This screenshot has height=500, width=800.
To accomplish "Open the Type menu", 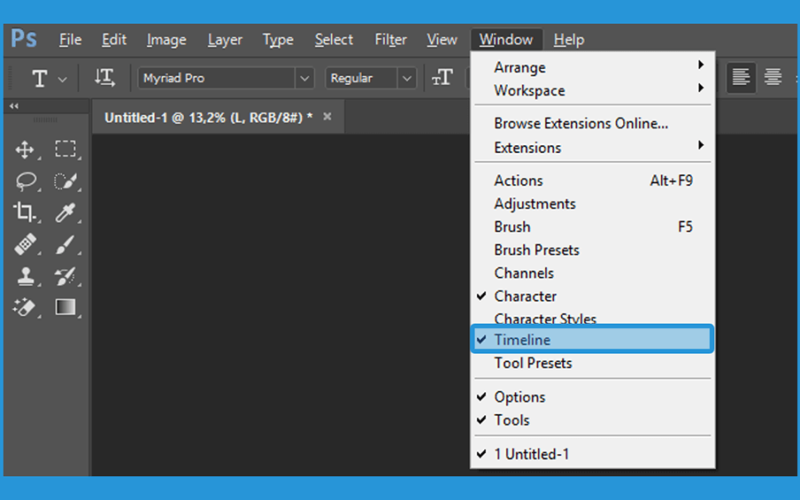I will pos(278,39).
